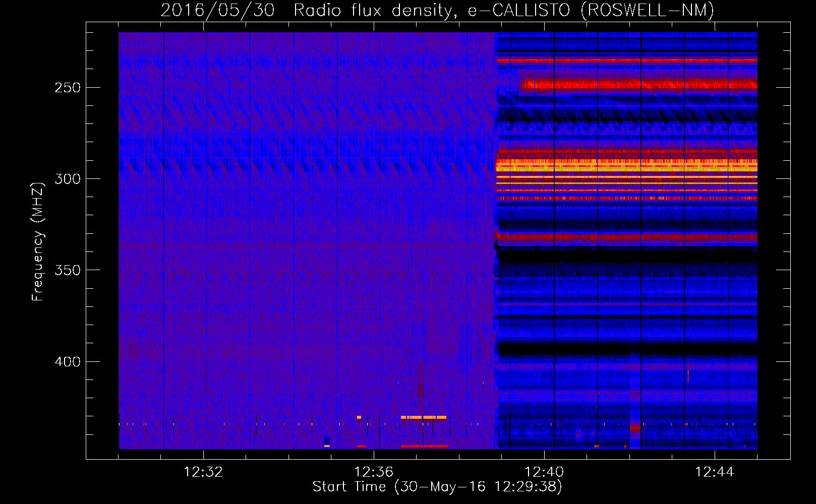Click the bright yellow emission band near 295 MHz

(626, 165)
